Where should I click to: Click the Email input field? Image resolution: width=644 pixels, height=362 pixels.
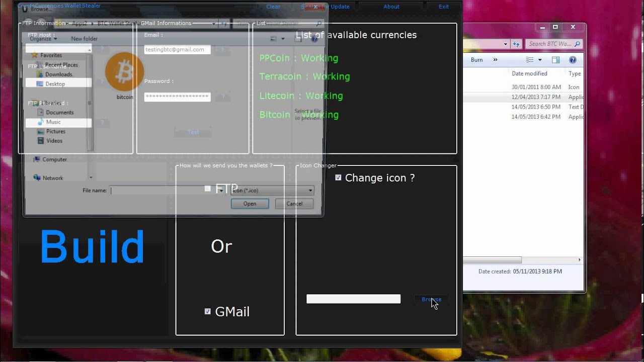177,49
